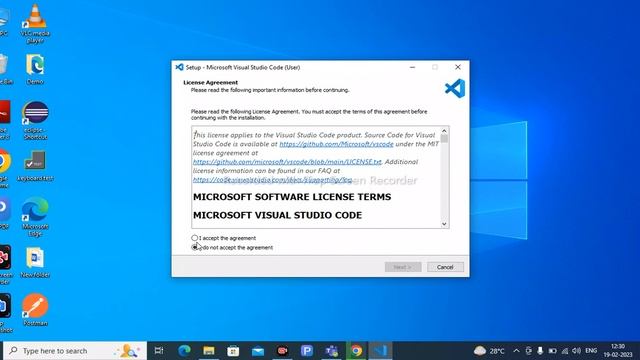Click ENG language indicator
This screenshot has height=360, width=640.
pyautogui.click(x=591, y=351)
